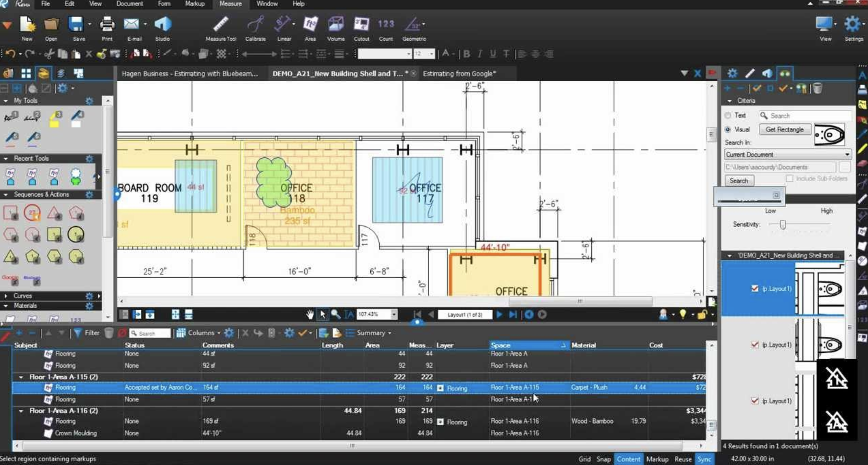Activate the Volume measurement tool

(x=335, y=28)
